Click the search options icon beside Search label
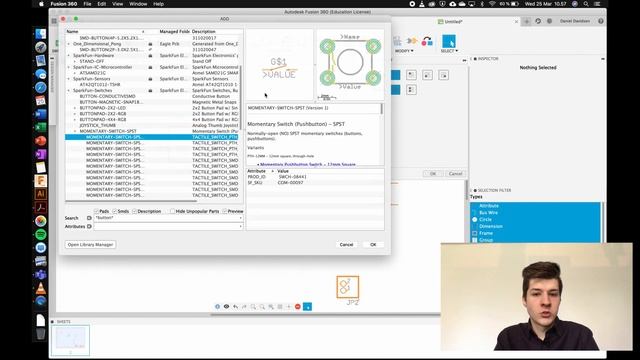 [89, 218]
